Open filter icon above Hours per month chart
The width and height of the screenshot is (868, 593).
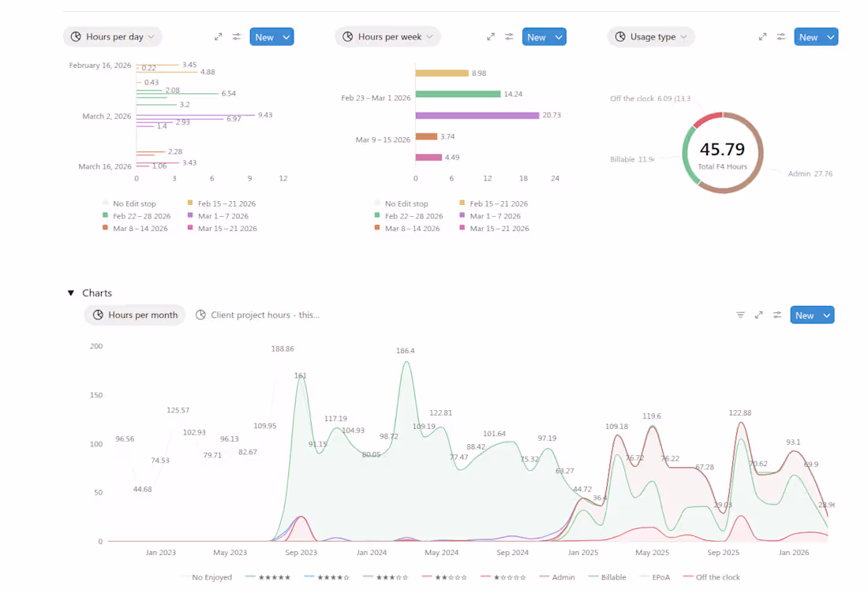tap(740, 315)
